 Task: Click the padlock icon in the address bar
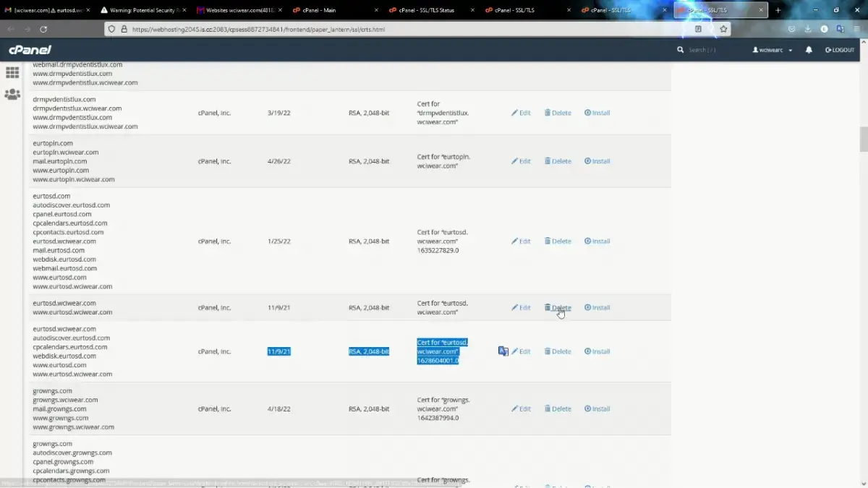[x=124, y=29]
